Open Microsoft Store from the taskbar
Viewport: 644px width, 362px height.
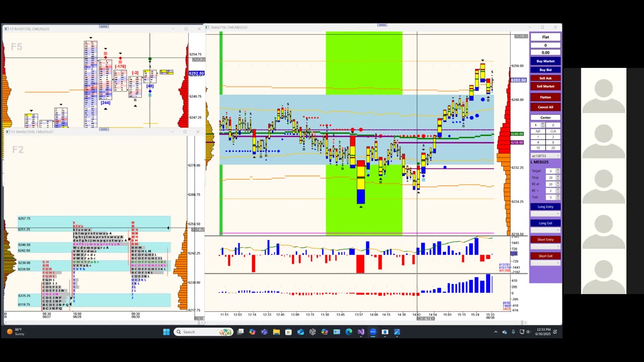point(288,332)
